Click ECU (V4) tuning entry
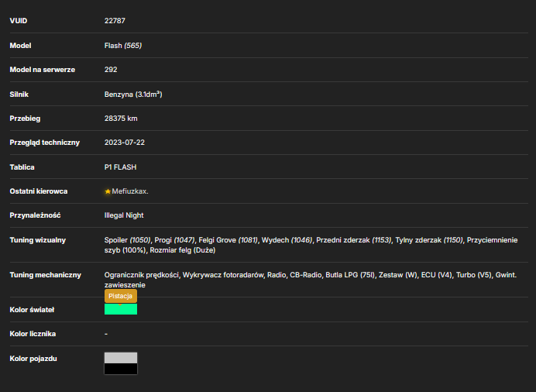The width and height of the screenshot is (536, 392). tap(436, 275)
